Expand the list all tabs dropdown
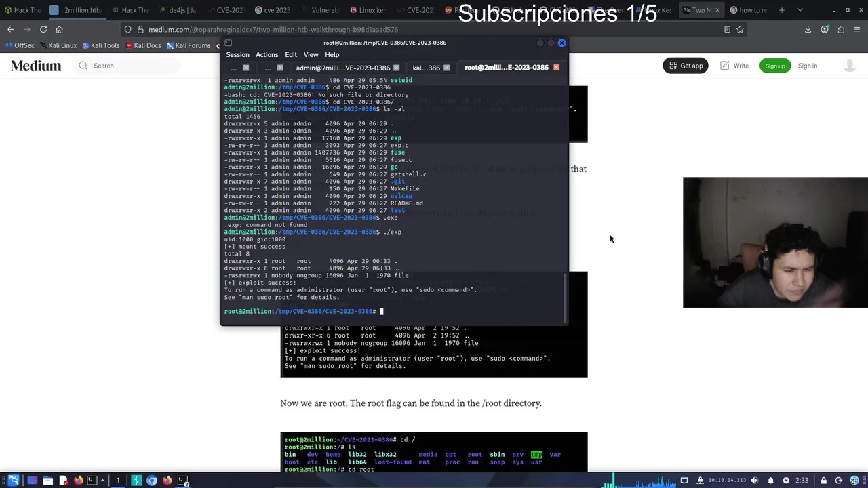The width and height of the screenshot is (868, 488). [x=800, y=10]
